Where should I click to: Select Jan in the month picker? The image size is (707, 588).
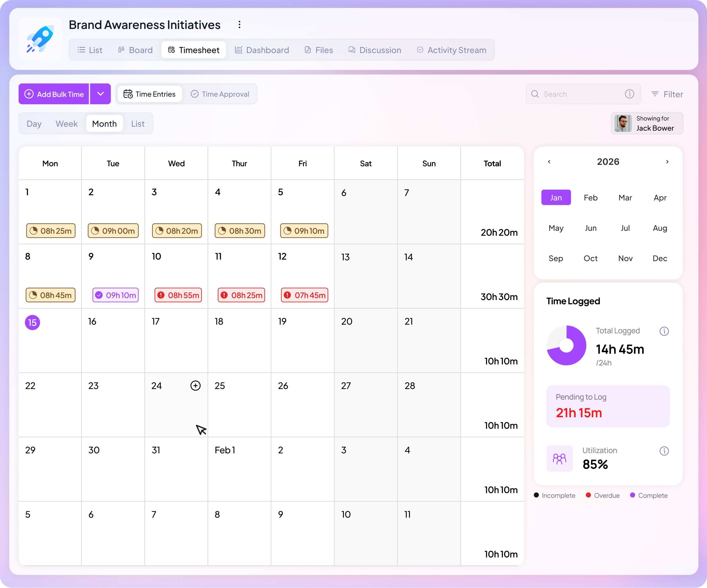point(556,197)
